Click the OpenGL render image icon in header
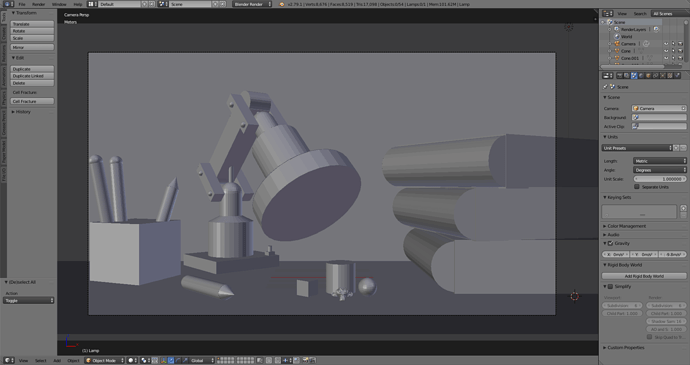 (305, 360)
